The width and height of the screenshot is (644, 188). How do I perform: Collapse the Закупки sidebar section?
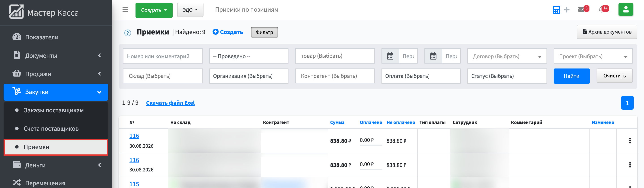(56, 92)
